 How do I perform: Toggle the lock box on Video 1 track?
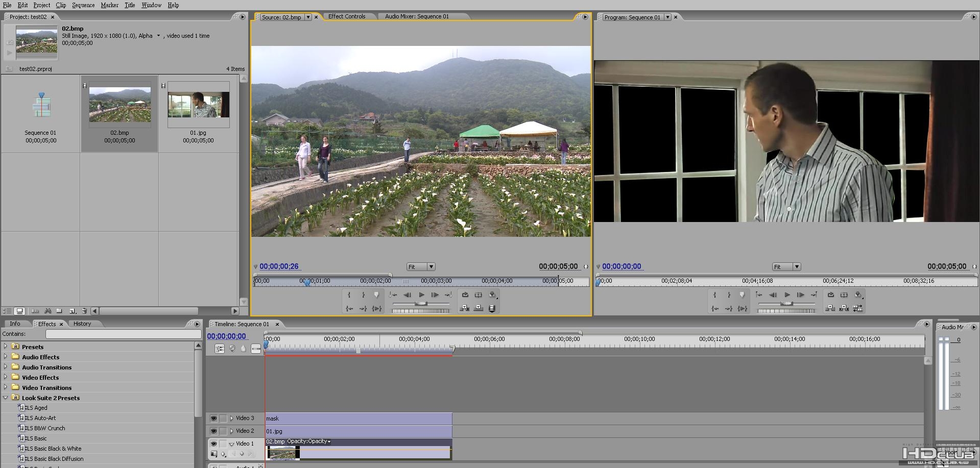click(x=223, y=444)
